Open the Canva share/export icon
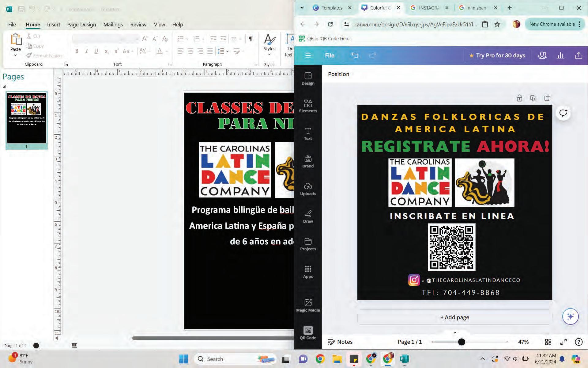This screenshot has height=368, width=588. (579, 56)
